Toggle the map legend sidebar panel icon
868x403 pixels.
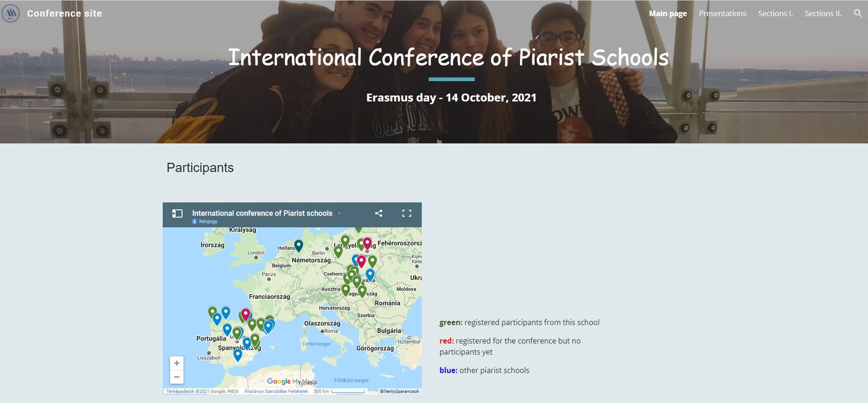177,213
